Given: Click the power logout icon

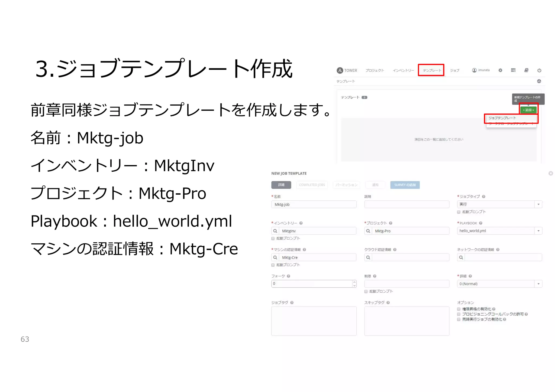Looking at the screenshot, I should coord(539,70).
